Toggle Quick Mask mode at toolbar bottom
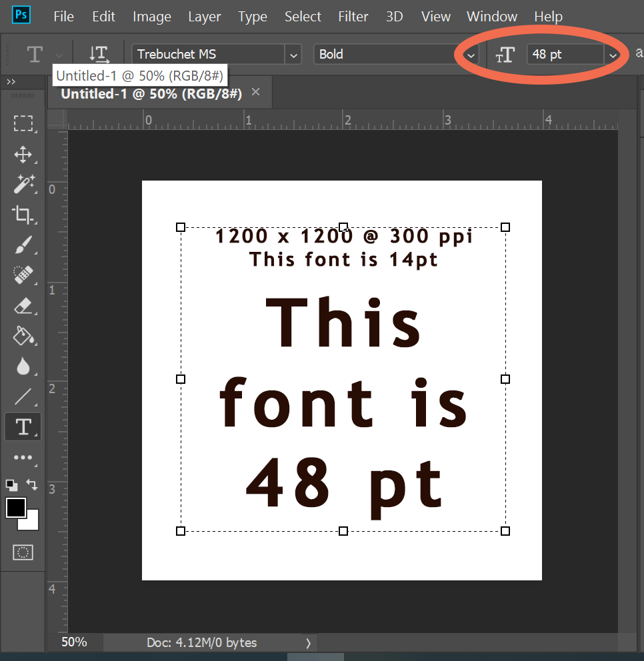This screenshot has width=644, height=661. coord(23,552)
